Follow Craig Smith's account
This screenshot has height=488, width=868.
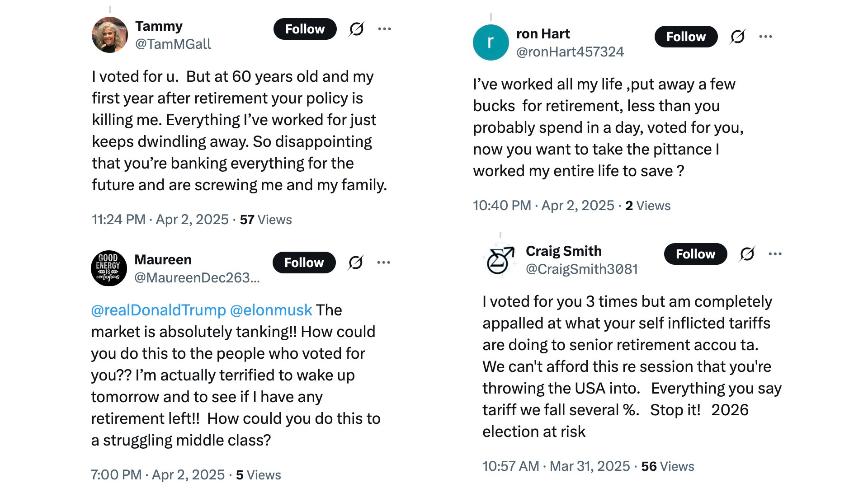click(x=696, y=254)
